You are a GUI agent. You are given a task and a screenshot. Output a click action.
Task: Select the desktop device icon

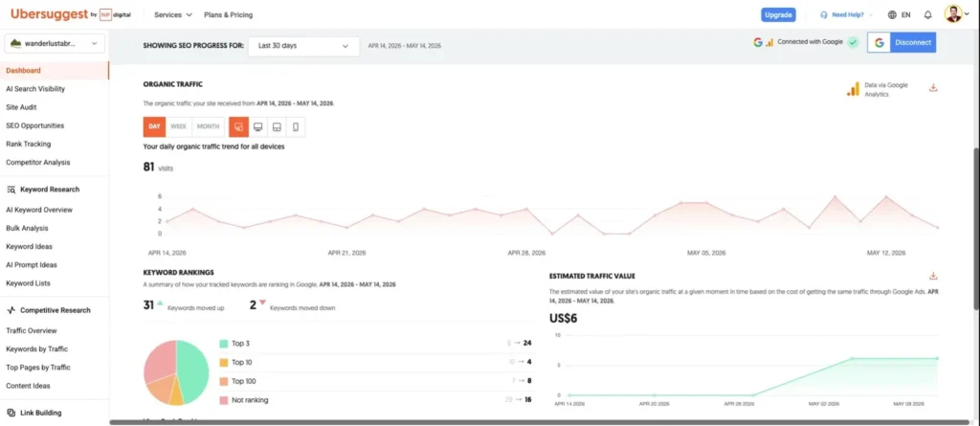(257, 126)
